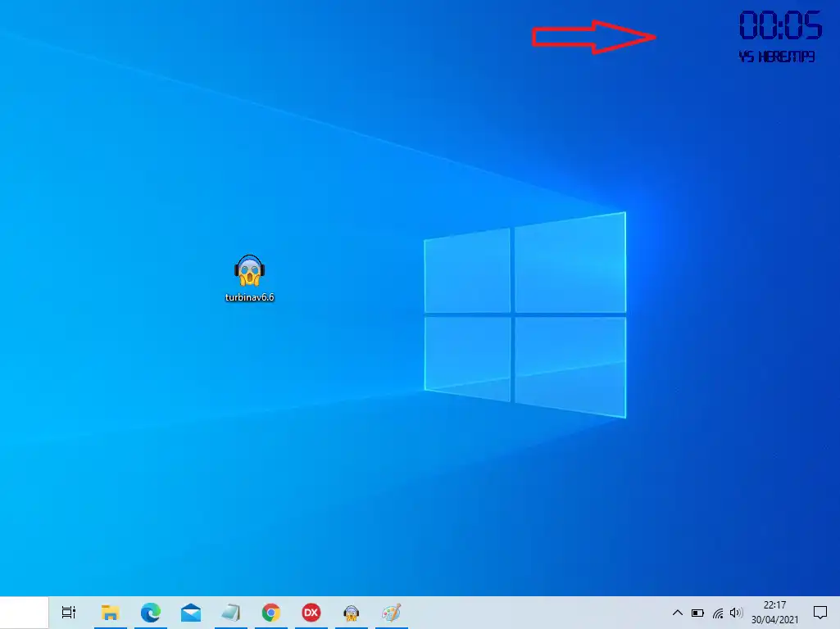The height and width of the screenshot is (629, 840).
Task: Open the red DX app in taskbar
Action: pos(311,613)
